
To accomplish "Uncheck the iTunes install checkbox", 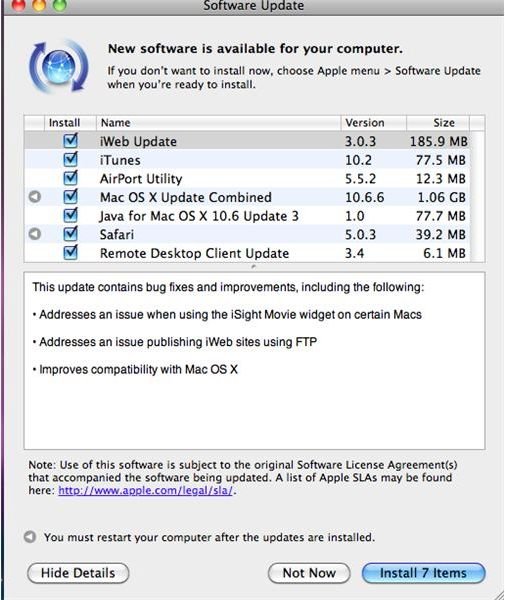I will point(71,159).
